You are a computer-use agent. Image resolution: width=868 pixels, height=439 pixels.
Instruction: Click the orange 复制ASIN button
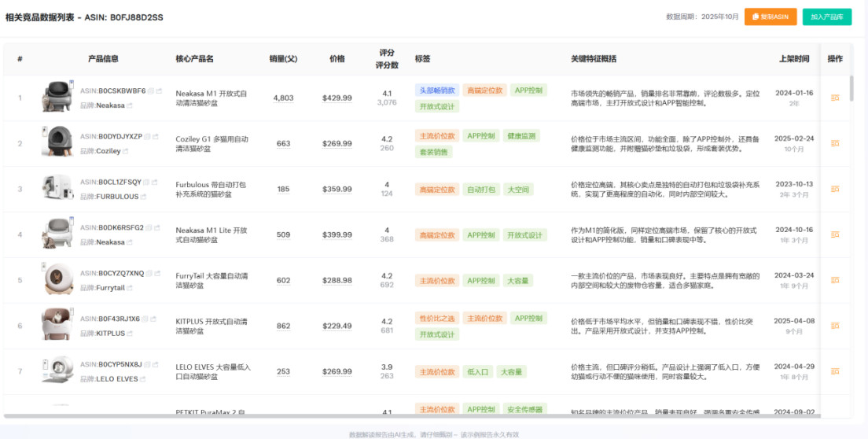coord(771,17)
